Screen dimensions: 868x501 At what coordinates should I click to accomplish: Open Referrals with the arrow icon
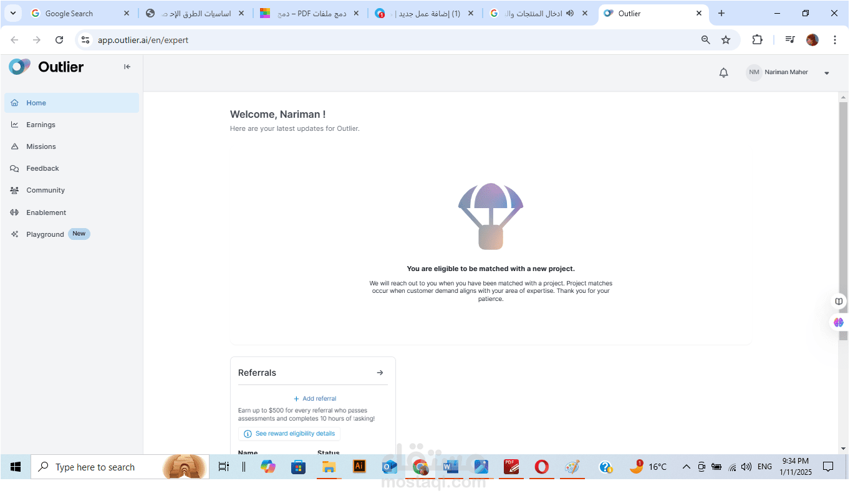click(380, 373)
